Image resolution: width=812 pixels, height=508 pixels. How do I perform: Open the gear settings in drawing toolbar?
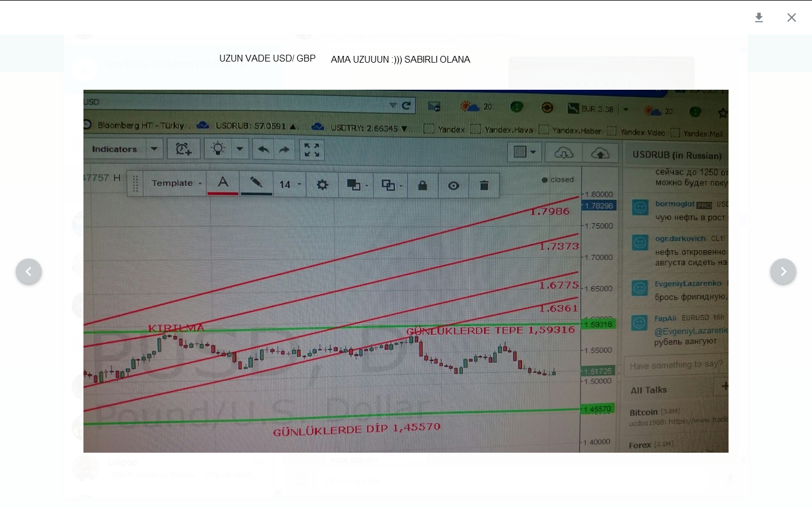coord(323,185)
